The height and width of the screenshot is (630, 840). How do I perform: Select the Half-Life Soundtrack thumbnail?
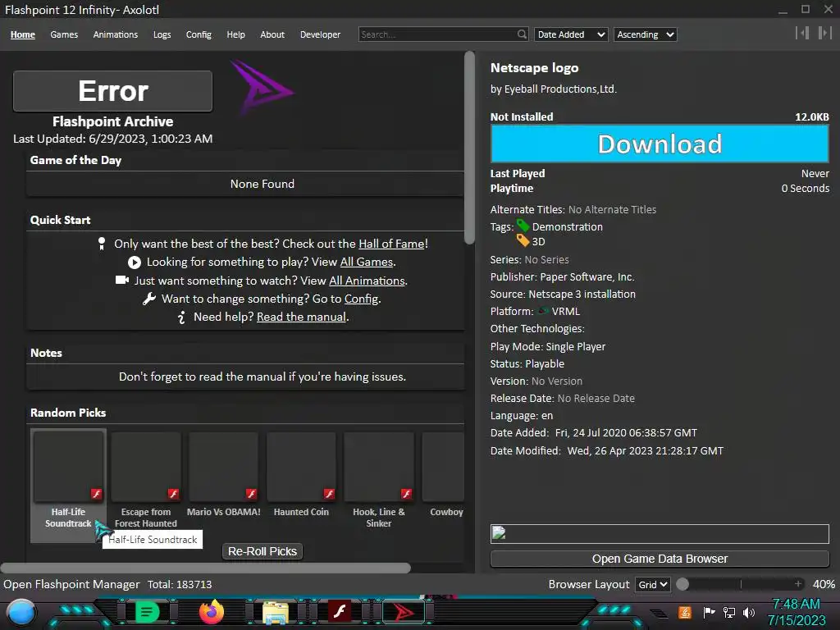[68, 467]
